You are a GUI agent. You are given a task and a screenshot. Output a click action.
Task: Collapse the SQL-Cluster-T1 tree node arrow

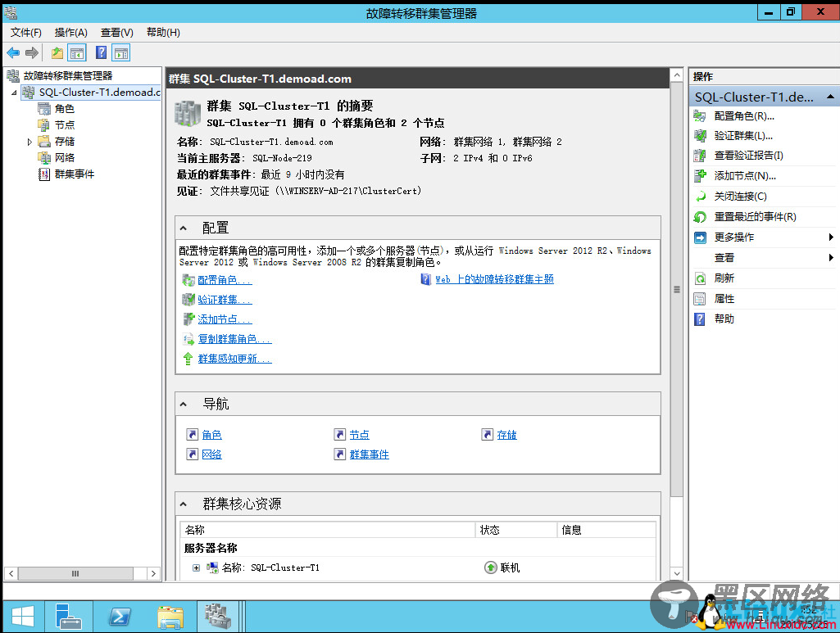pos(15,93)
